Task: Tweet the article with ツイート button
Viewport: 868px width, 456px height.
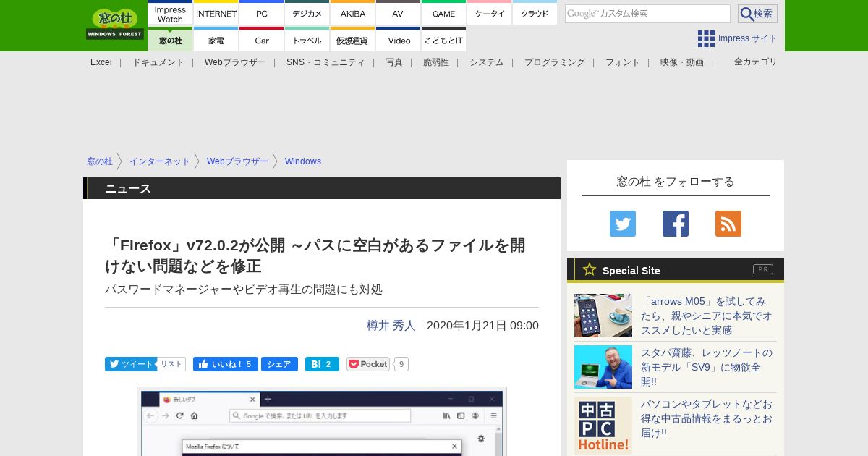Action: coord(130,364)
